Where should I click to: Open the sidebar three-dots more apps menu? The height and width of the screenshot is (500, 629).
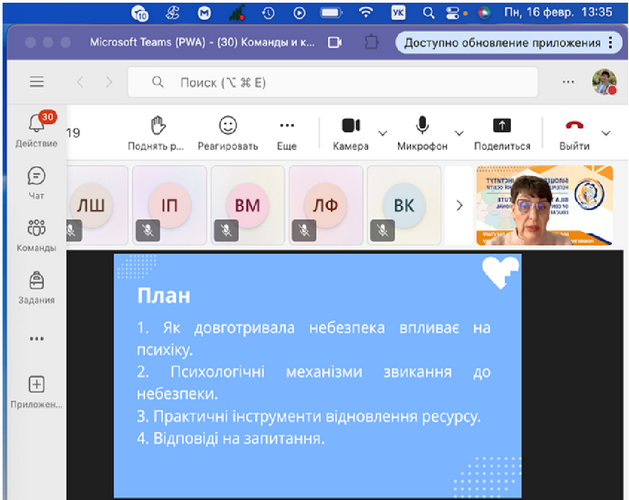(37, 338)
